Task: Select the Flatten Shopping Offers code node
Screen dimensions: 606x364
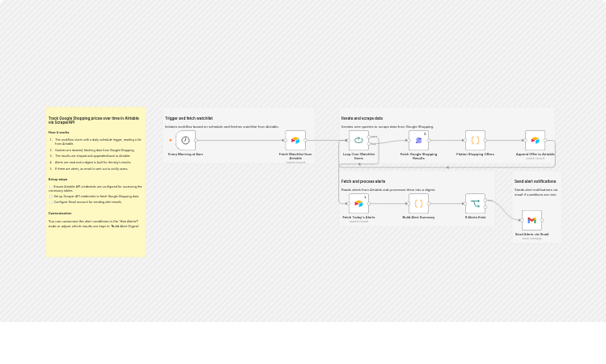Action: (x=475, y=140)
